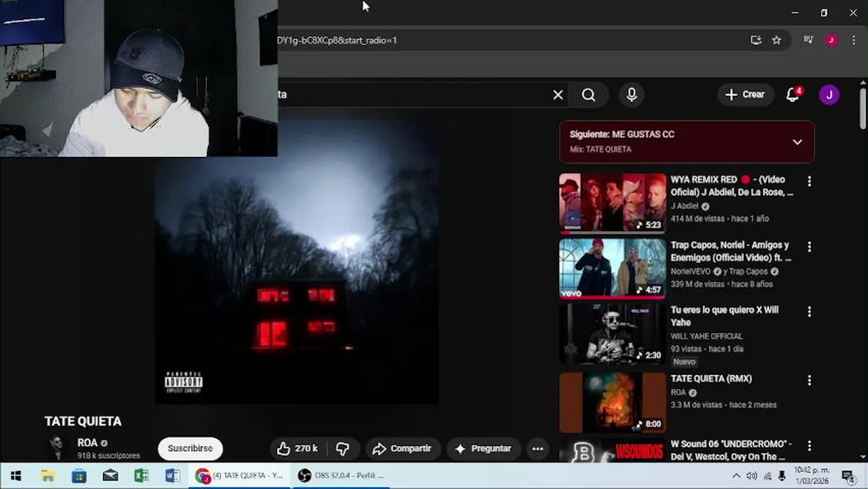
Task: Open WILL YAHE OFFICIAL channel name
Action: tap(706, 336)
